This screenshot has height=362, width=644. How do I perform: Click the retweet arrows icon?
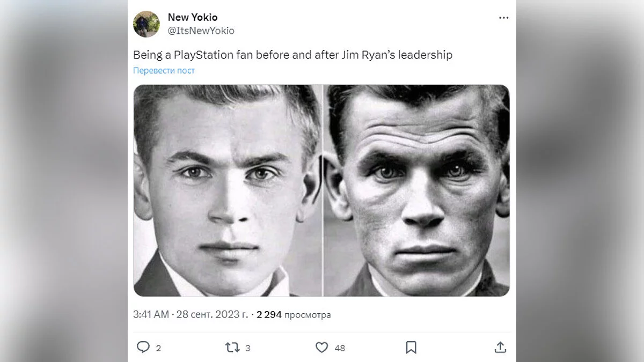click(232, 348)
